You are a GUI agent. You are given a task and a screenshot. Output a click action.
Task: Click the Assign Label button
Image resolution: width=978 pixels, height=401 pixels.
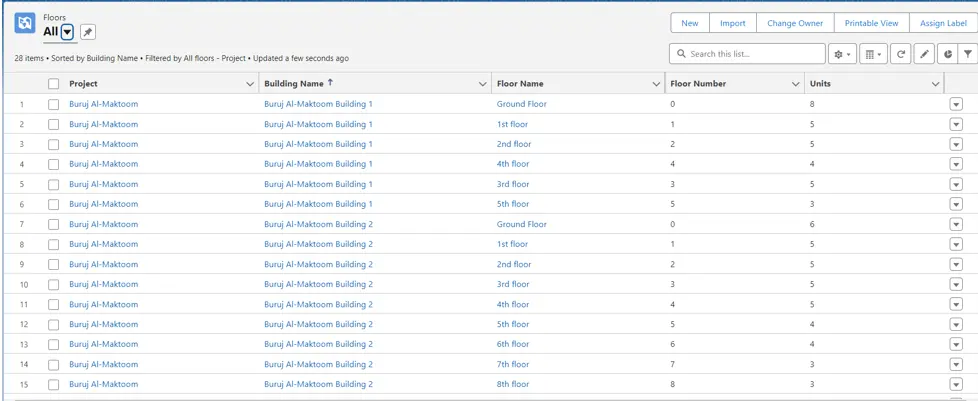(x=944, y=23)
